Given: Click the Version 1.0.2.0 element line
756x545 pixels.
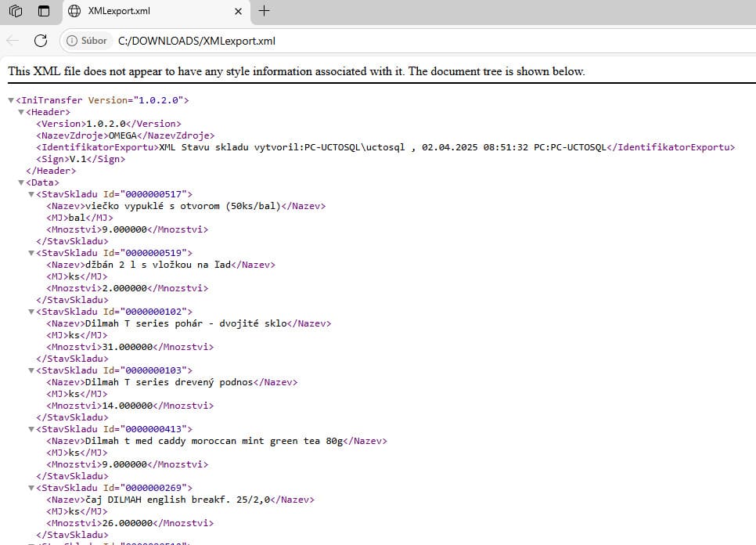Looking at the screenshot, I should (109, 124).
